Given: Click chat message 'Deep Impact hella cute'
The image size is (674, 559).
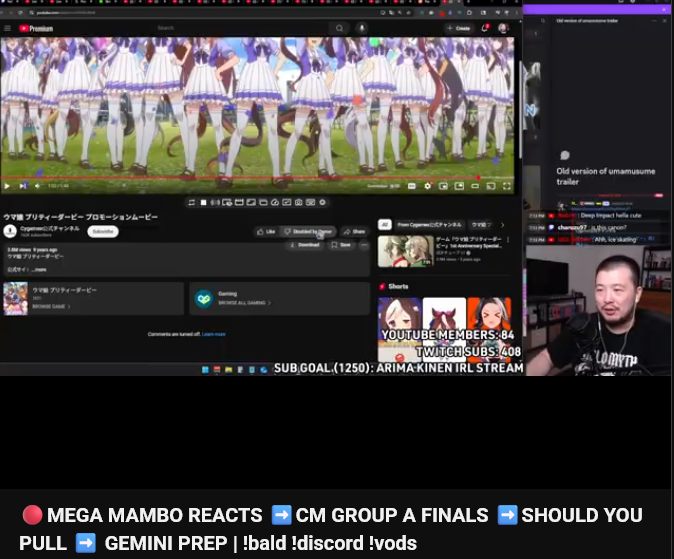Looking at the screenshot, I should (611, 215).
